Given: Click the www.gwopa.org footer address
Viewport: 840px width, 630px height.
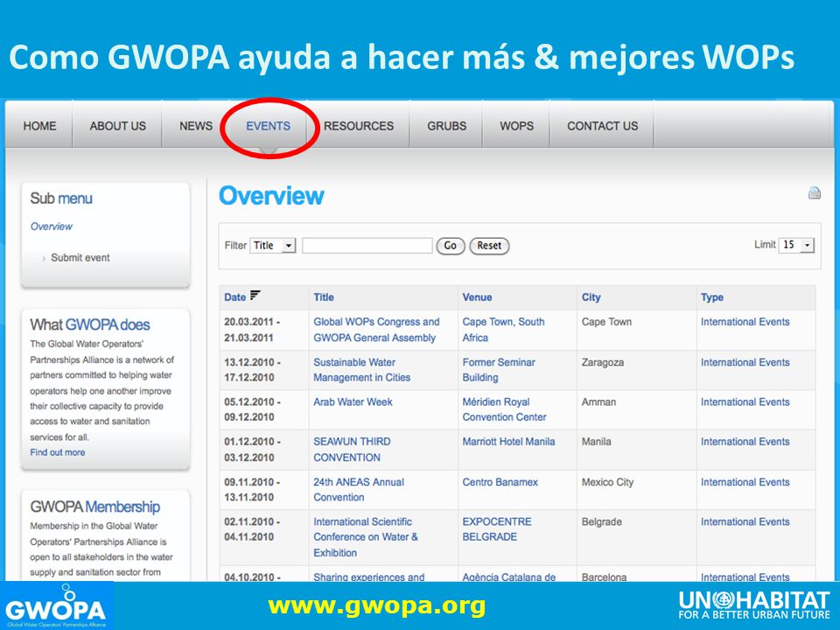Looking at the screenshot, I should click(376, 605).
